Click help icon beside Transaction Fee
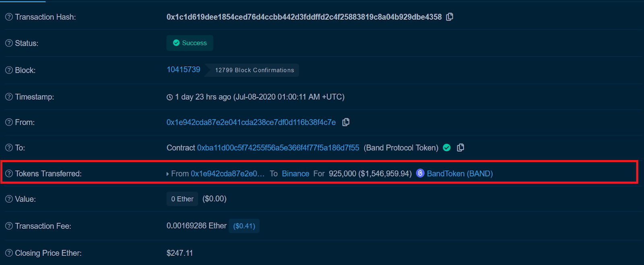Screen dimensions: 644x265 9,226
